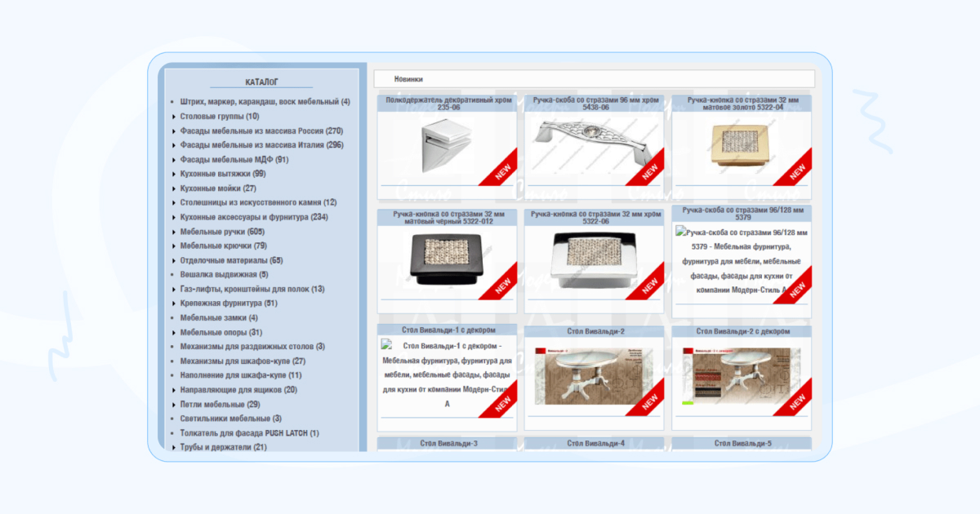980x514 pixels.
Task: Open Стол Вивальди-2 с декором title
Action: (x=742, y=331)
